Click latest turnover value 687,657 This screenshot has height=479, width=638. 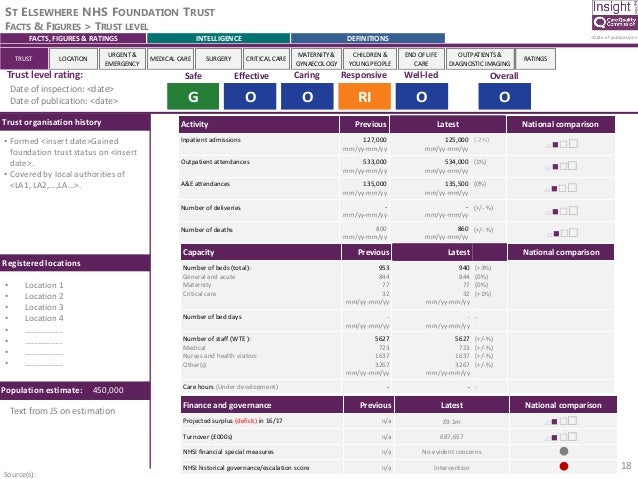pos(451,437)
